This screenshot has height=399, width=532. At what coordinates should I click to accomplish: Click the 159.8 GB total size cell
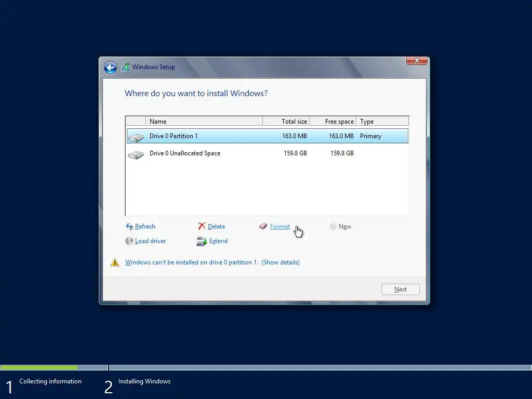tap(295, 153)
